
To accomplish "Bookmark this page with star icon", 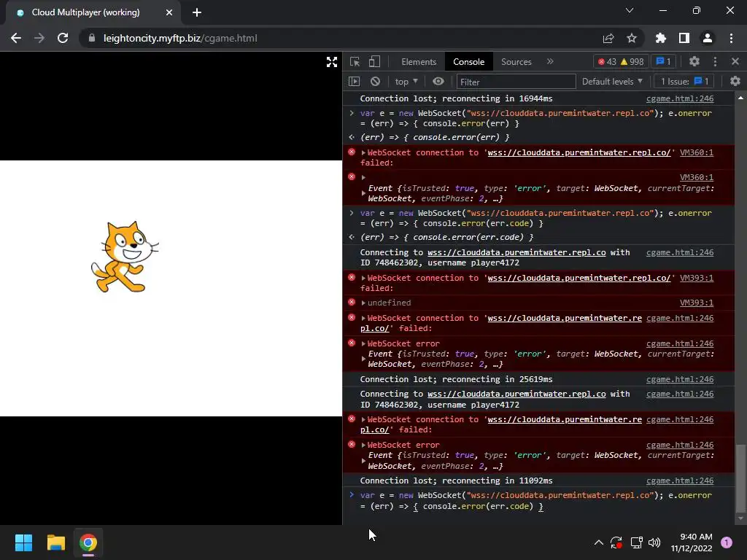I will click(x=632, y=38).
